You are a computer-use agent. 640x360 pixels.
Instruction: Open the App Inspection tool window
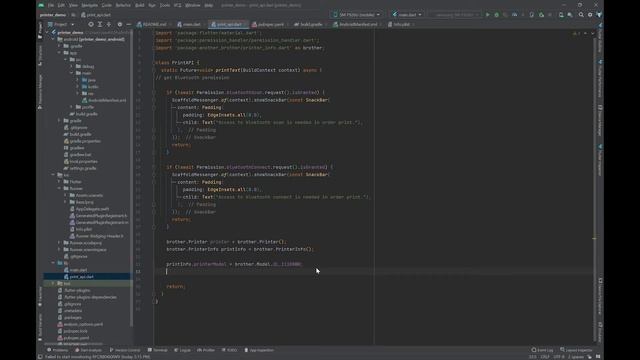tap(259, 350)
